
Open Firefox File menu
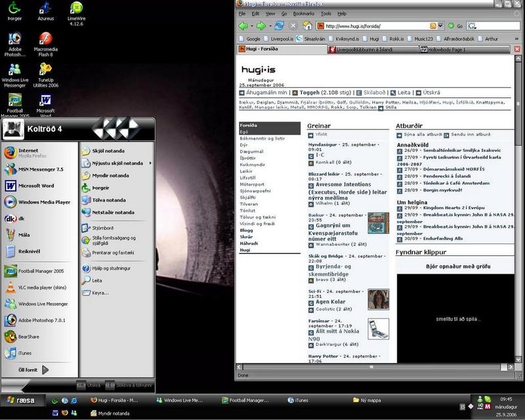click(x=242, y=14)
